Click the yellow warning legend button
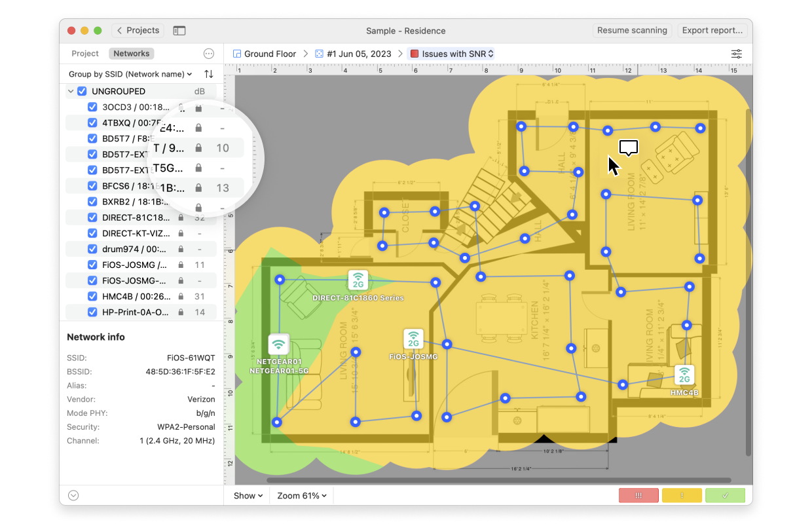 pos(682,496)
